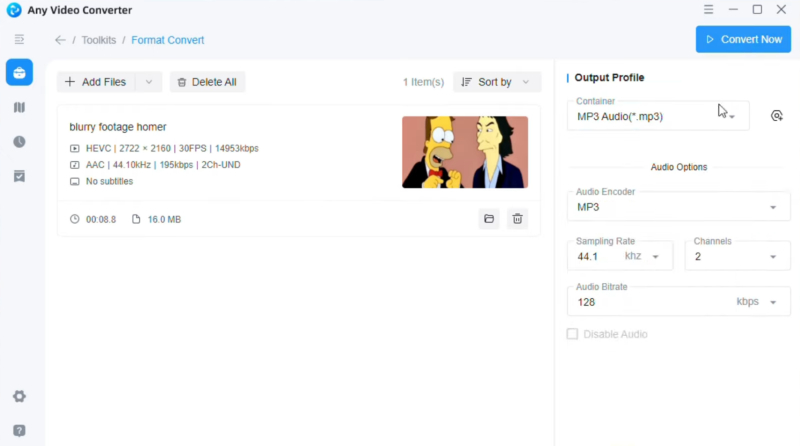Expand the Sampling Rate khz dropdown
This screenshot has height=446, width=800.
coord(656,257)
